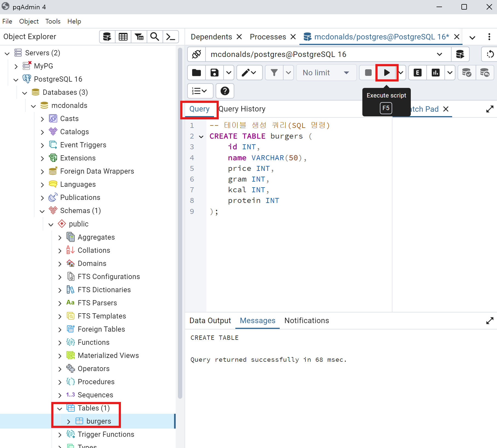Switch to the Dependents tab
The height and width of the screenshot is (448, 497).
[211, 37]
